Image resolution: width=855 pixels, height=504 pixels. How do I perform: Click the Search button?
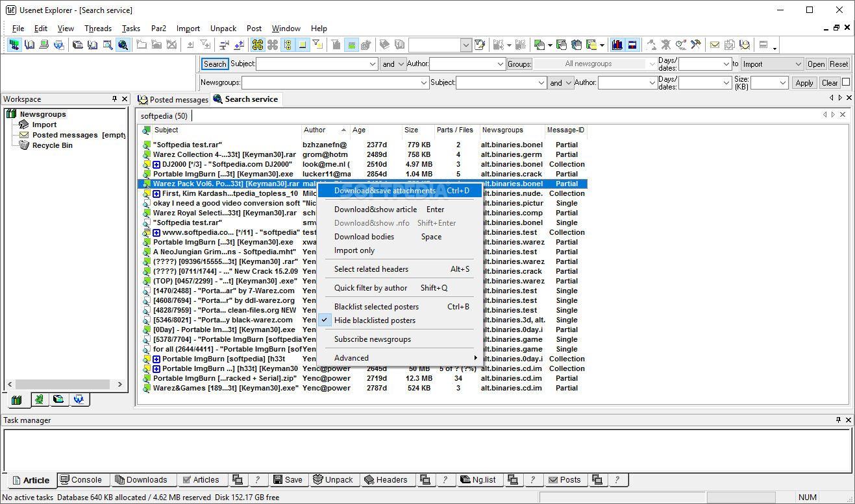tap(215, 64)
